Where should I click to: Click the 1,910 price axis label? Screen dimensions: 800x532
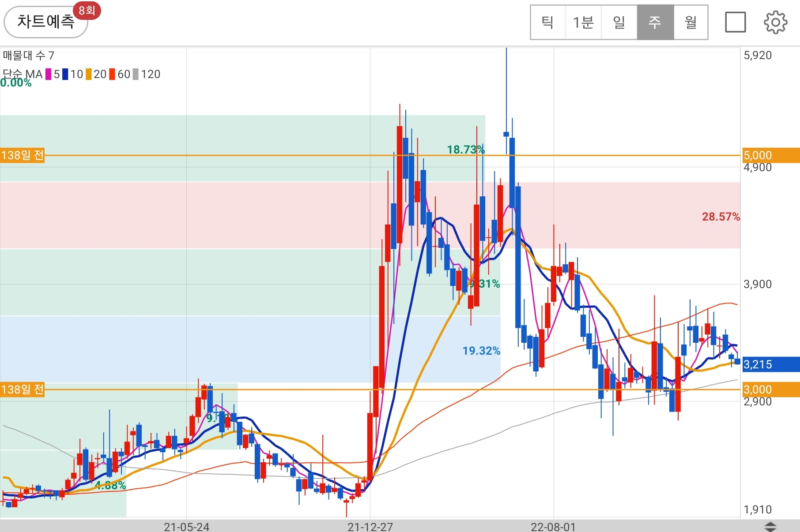click(x=758, y=510)
